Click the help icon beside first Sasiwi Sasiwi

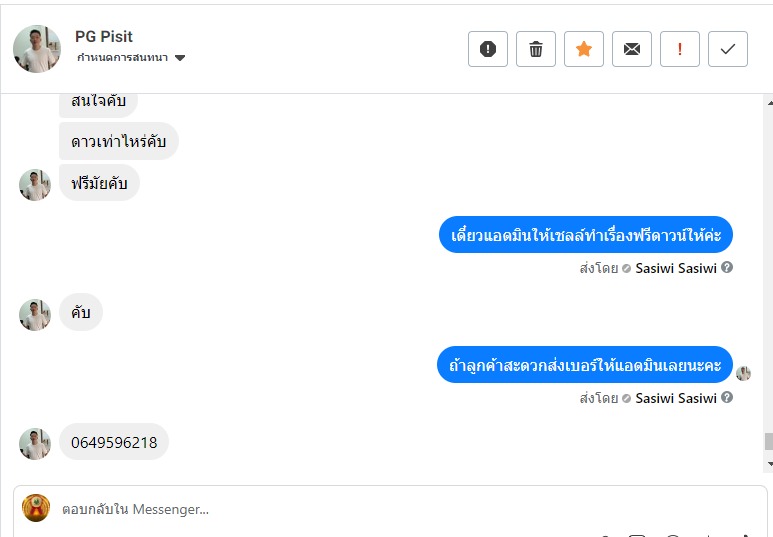727,267
